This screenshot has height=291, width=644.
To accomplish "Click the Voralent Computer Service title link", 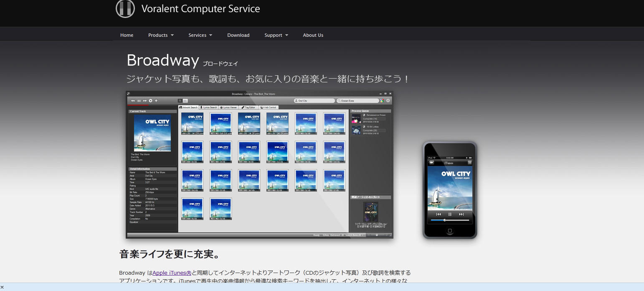I will point(200,9).
